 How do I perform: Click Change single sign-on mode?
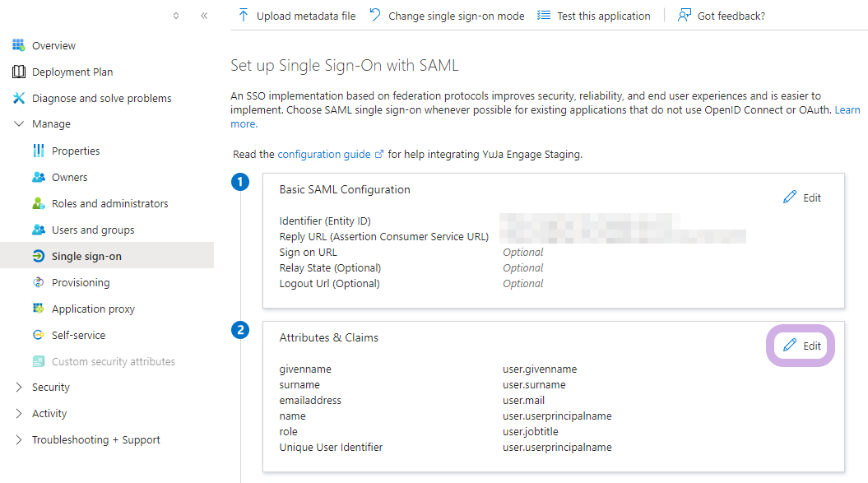447,16
